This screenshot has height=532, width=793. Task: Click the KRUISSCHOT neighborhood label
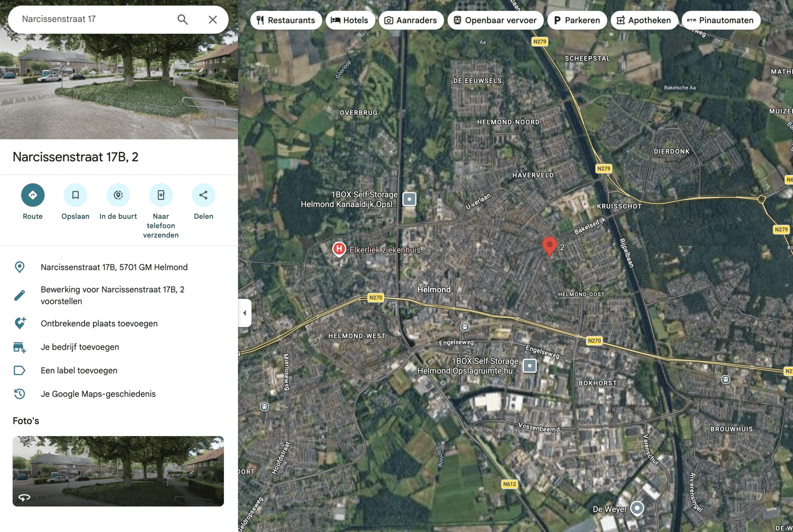pyautogui.click(x=619, y=206)
